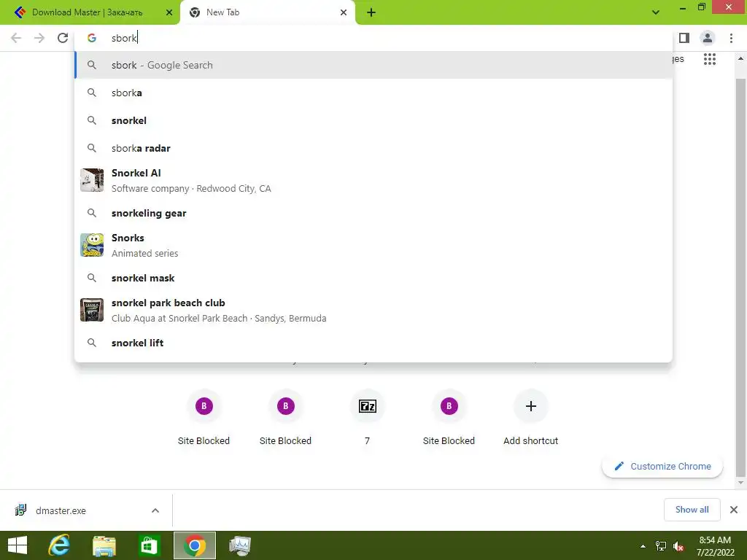Go forward using the forward arrow

(x=39, y=38)
